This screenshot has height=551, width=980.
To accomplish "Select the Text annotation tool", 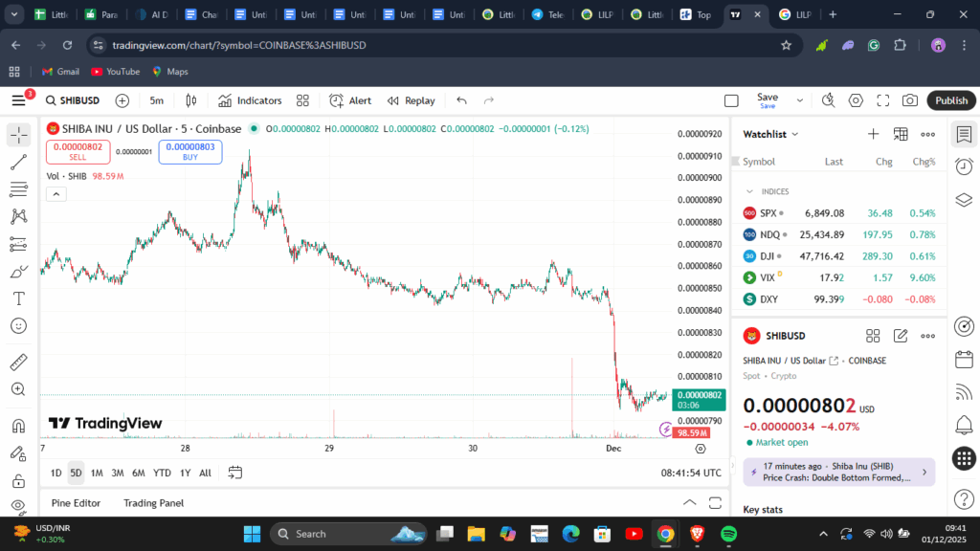I will [x=18, y=298].
